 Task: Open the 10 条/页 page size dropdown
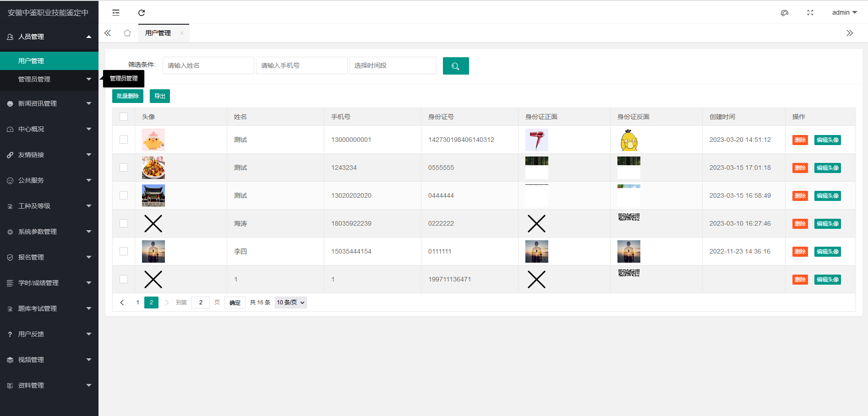pos(291,303)
